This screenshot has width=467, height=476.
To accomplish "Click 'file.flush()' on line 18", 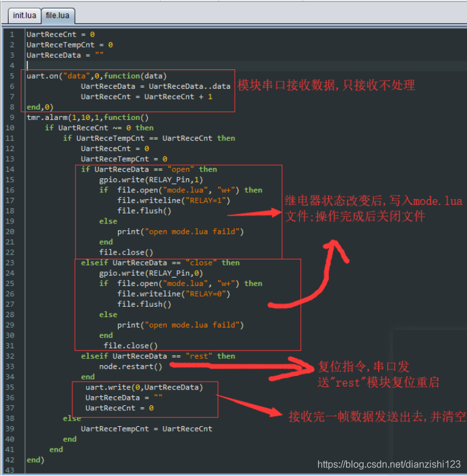I will click(144, 211).
